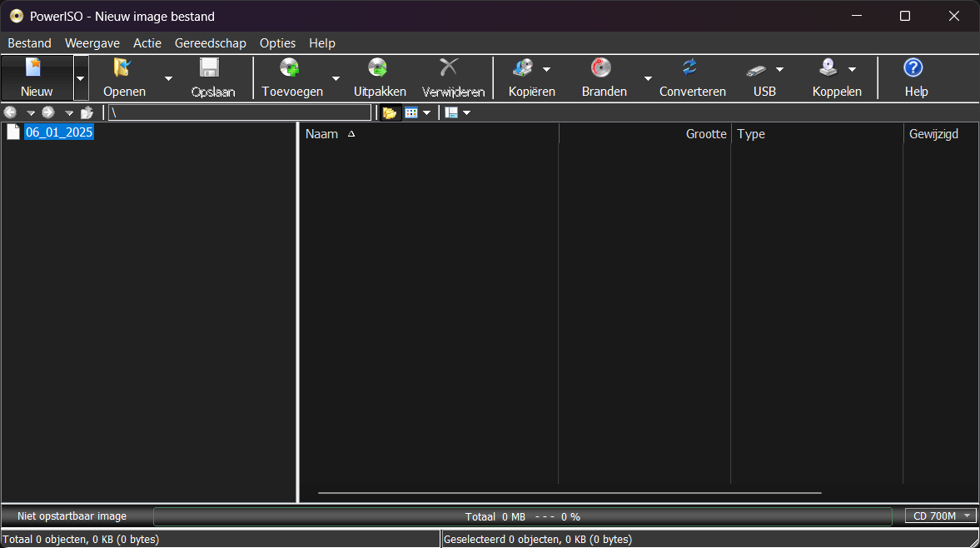Expand the pane layout dropdown arrow
The image size is (980, 548).
coord(466,113)
